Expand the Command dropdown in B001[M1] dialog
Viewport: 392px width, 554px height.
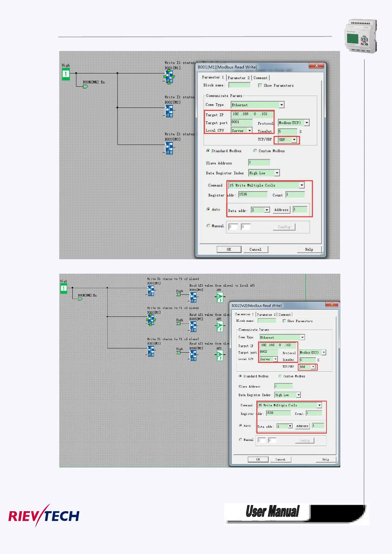pos(301,186)
